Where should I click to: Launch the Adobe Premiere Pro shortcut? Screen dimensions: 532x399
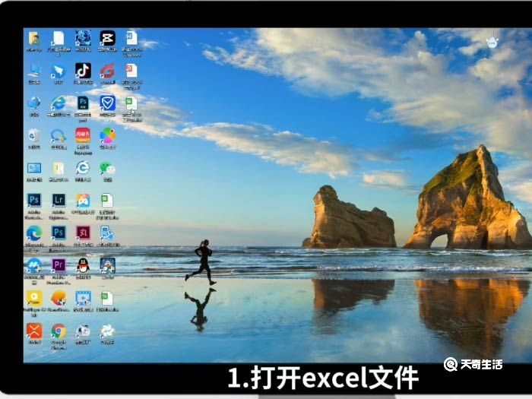point(59,265)
